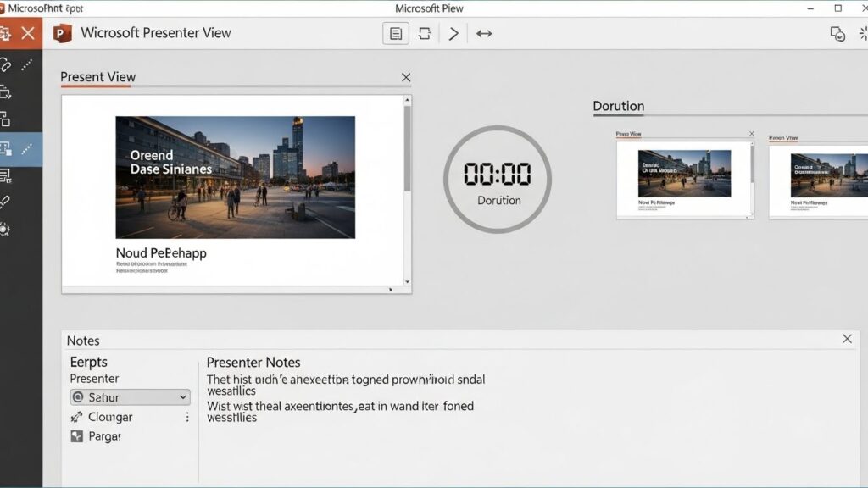Click the Pargar item icon

(x=77, y=436)
